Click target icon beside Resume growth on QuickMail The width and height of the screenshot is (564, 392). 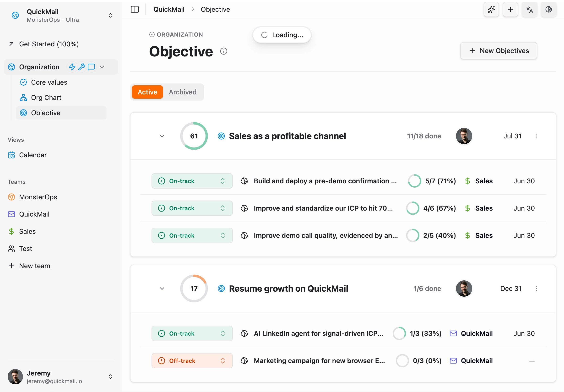tap(221, 288)
